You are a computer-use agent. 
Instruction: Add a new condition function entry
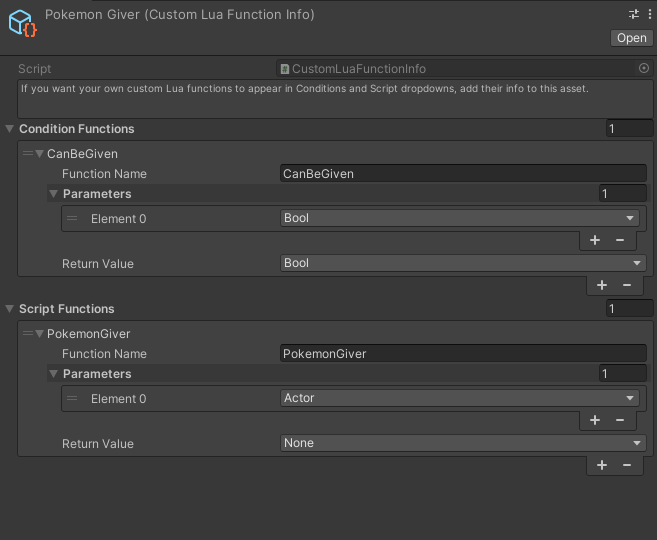click(602, 285)
